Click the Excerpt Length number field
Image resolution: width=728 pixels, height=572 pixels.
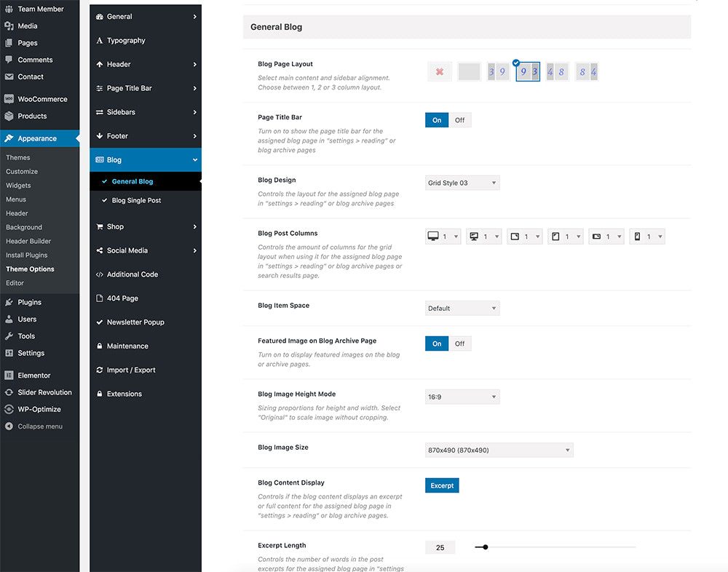click(x=440, y=547)
